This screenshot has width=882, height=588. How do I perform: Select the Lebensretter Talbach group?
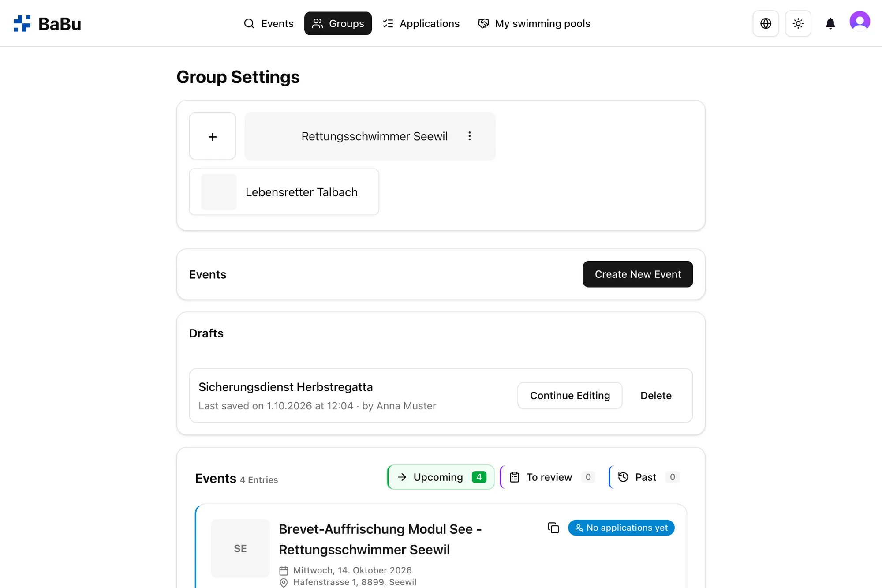284,192
